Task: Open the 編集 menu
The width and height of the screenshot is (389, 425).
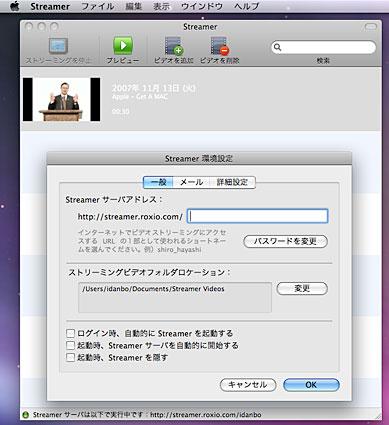Action: click(x=134, y=6)
